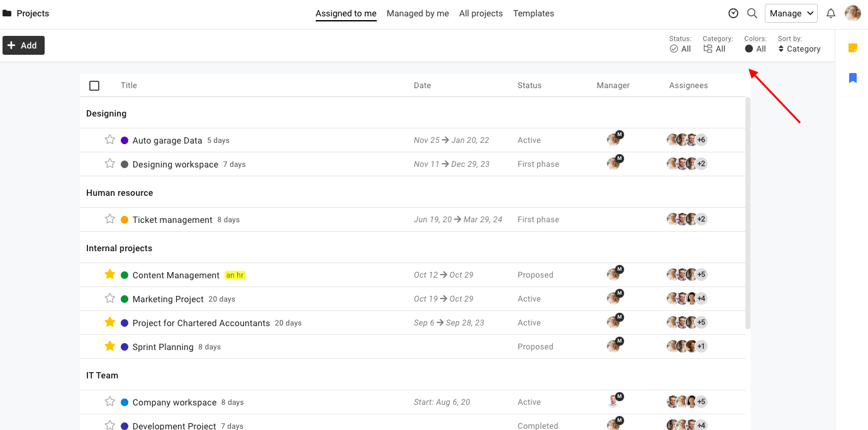Open the notifications bell
This screenshot has height=430, width=868.
tap(831, 13)
